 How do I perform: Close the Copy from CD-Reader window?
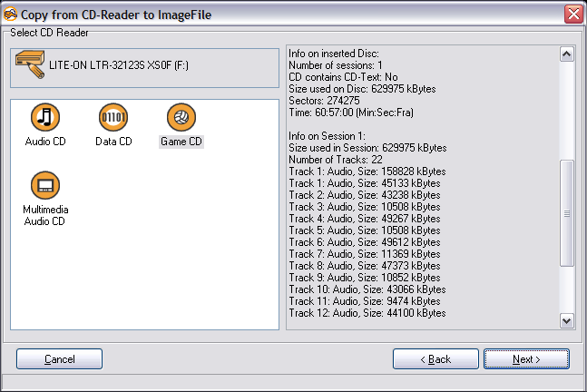(x=573, y=14)
